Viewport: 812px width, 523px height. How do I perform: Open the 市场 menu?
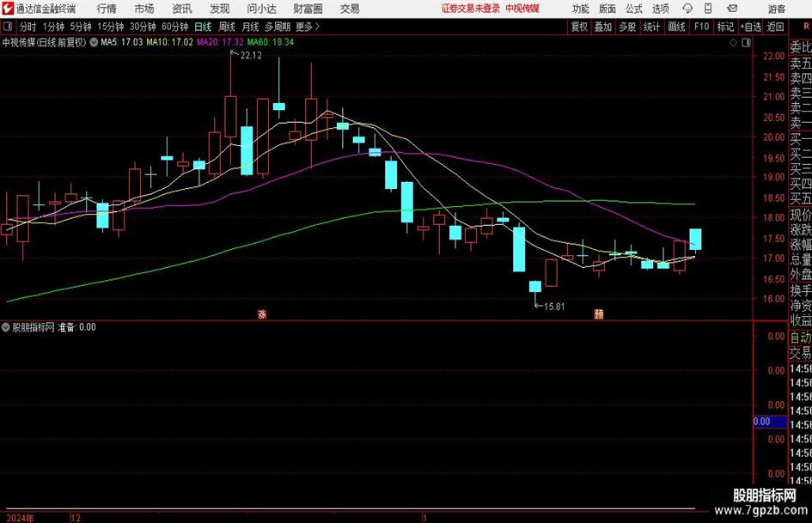[144, 9]
